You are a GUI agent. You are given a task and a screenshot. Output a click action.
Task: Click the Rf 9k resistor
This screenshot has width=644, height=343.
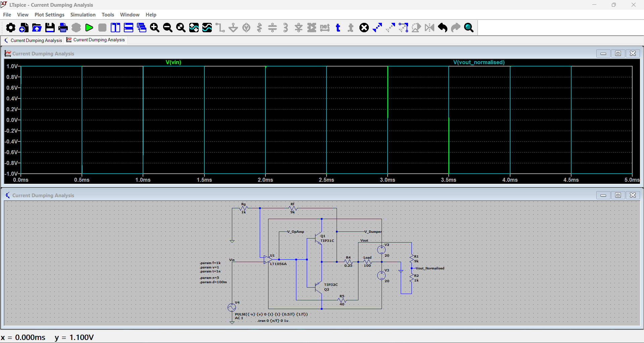[x=293, y=208]
